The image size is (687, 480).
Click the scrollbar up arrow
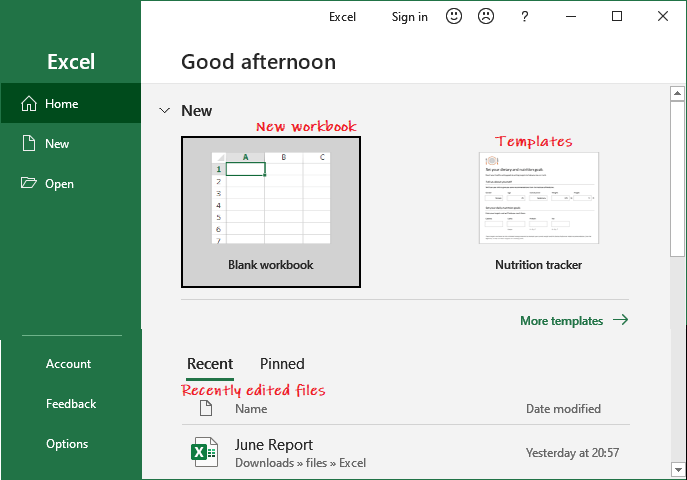677,93
